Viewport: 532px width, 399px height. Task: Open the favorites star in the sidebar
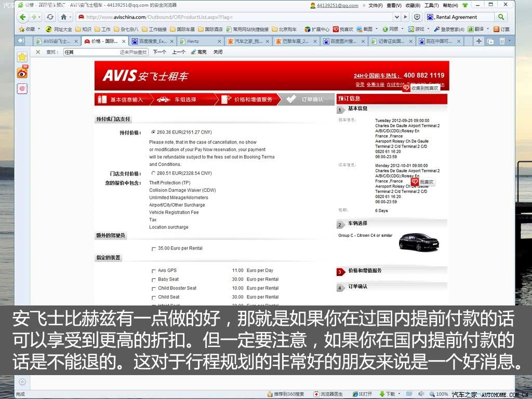pos(22,57)
